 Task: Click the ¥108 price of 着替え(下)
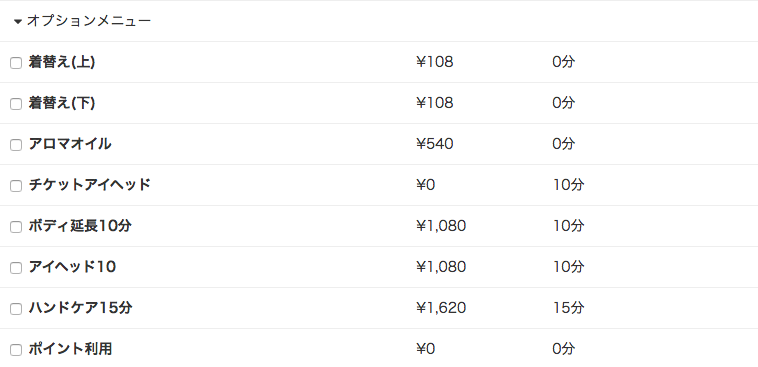(435, 103)
